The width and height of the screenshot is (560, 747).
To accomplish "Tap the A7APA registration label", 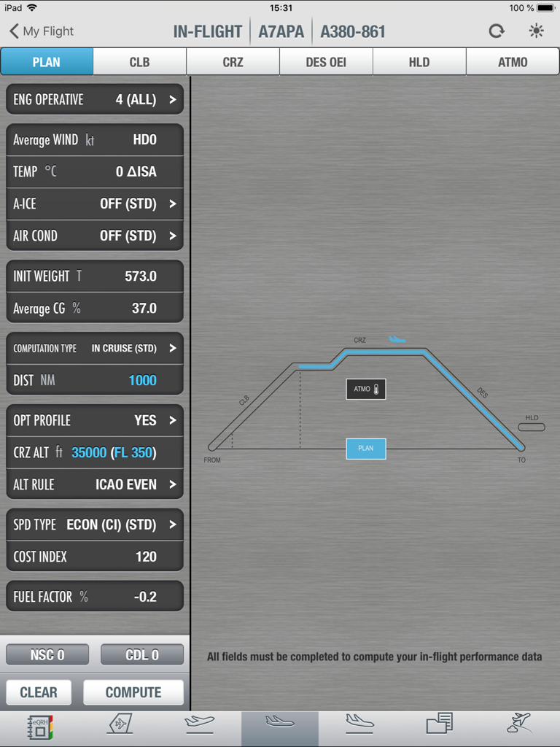I will [281, 32].
